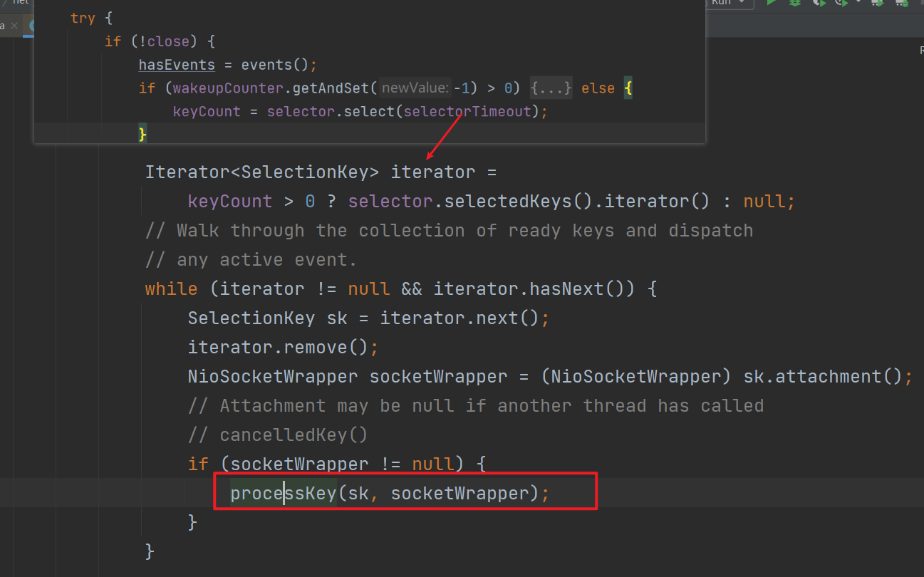Viewport: 924px width, 577px height.
Task: Click the (NioSocketWrapper) cast expression
Action: [x=636, y=377]
